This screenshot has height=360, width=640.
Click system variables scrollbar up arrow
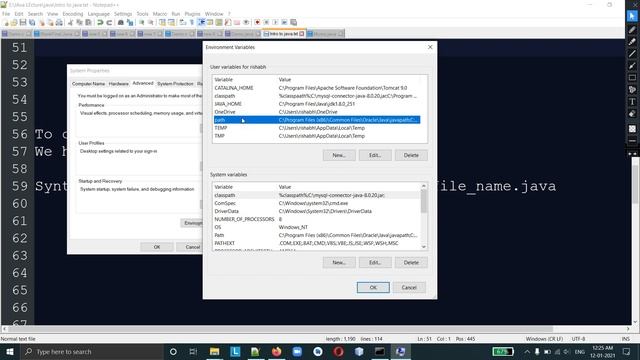(424, 186)
